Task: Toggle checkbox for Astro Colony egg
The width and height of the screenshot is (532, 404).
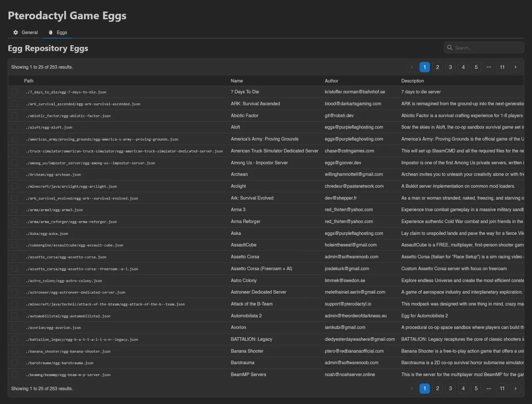Action: (x=15, y=280)
